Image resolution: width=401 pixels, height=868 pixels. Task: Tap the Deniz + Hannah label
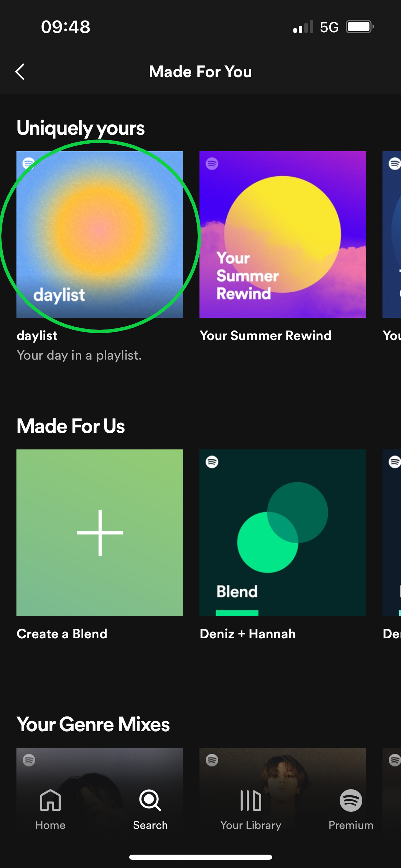(248, 634)
